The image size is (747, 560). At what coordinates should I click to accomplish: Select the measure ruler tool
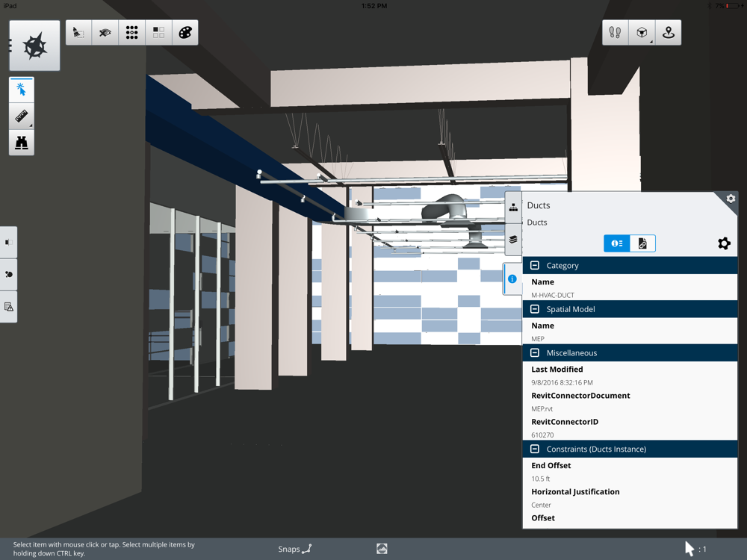point(22,116)
